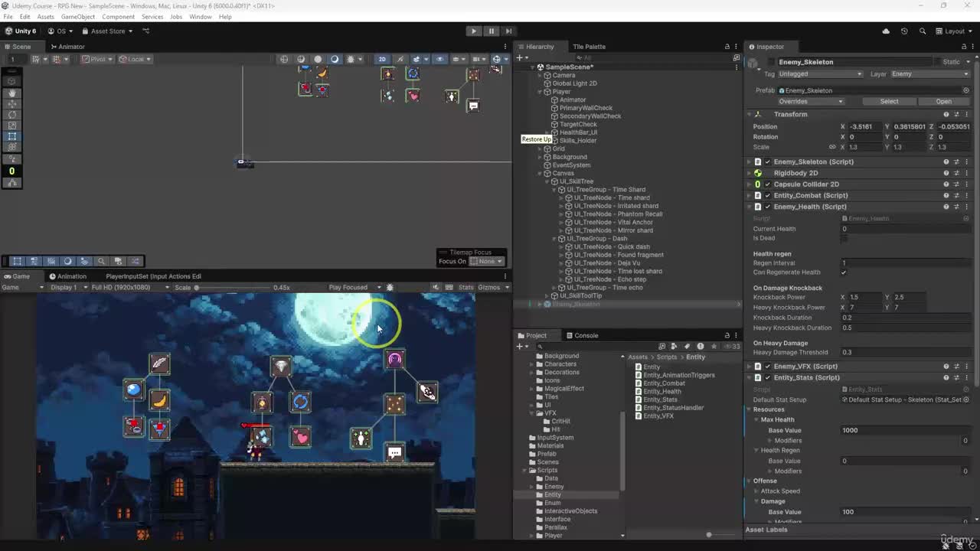Select the Scale tool in Scene view
Screen dimensions: 980x551
tap(11, 126)
